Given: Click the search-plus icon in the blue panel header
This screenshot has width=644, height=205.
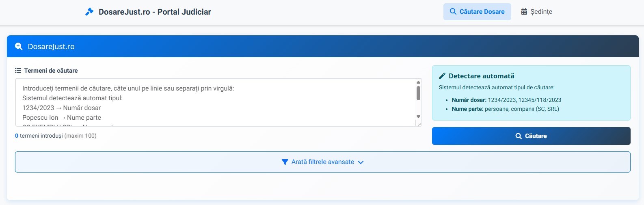Looking at the screenshot, I should (x=19, y=47).
